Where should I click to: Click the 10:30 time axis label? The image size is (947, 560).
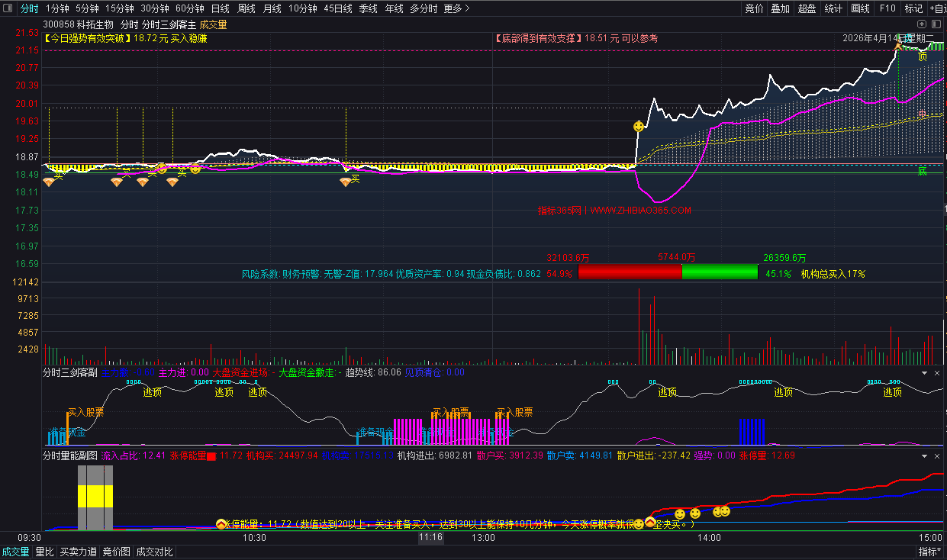[x=254, y=537]
